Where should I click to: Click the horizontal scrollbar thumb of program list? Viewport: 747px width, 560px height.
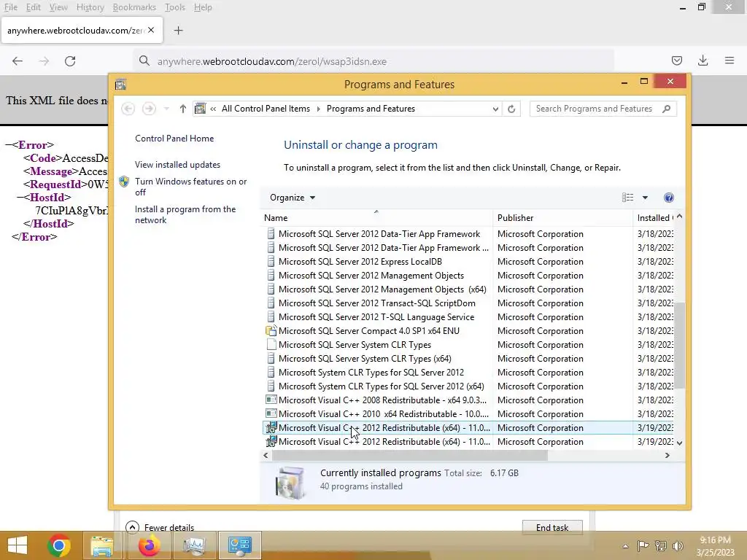tap(410, 455)
